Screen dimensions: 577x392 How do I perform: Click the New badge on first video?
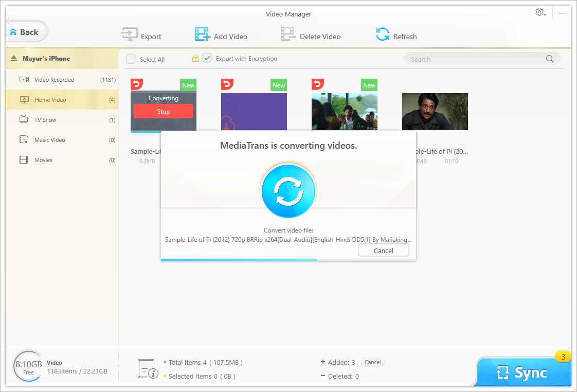pos(188,85)
